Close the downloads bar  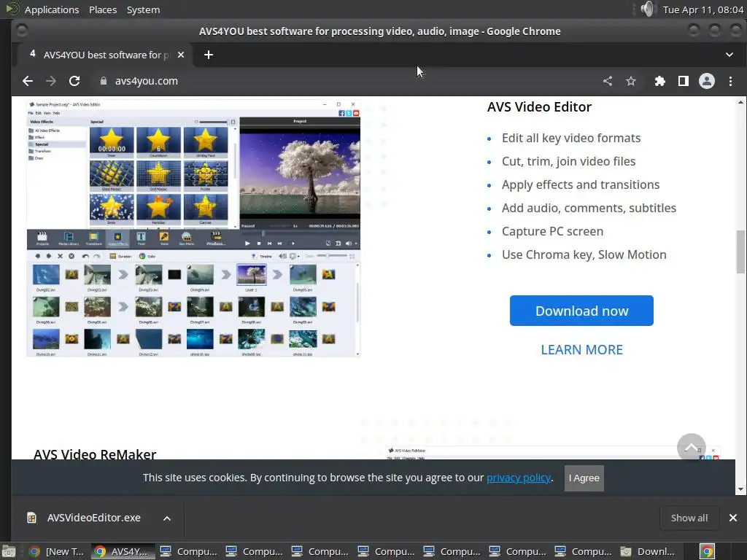coord(732,518)
